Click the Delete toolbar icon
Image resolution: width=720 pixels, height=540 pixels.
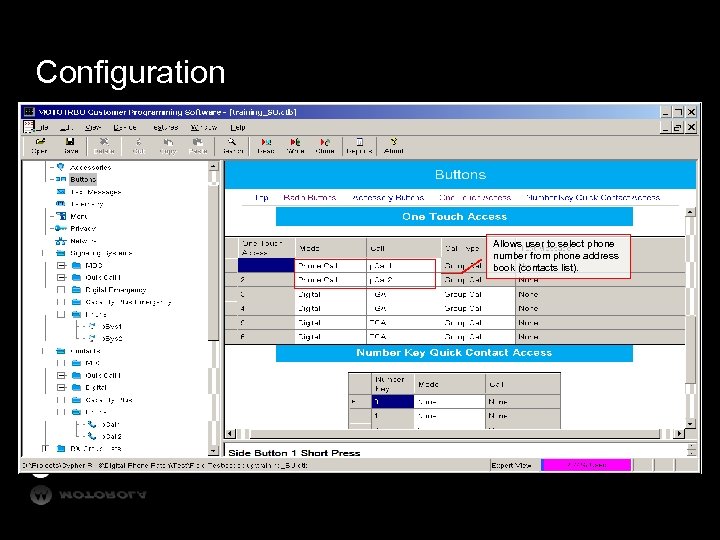104,146
